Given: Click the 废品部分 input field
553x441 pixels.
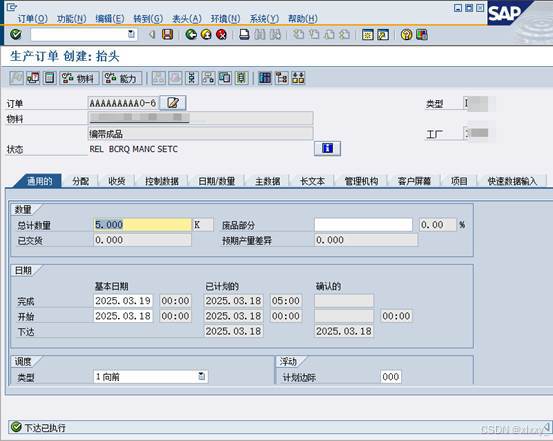Looking at the screenshot, I should pyautogui.click(x=363, y=225).
